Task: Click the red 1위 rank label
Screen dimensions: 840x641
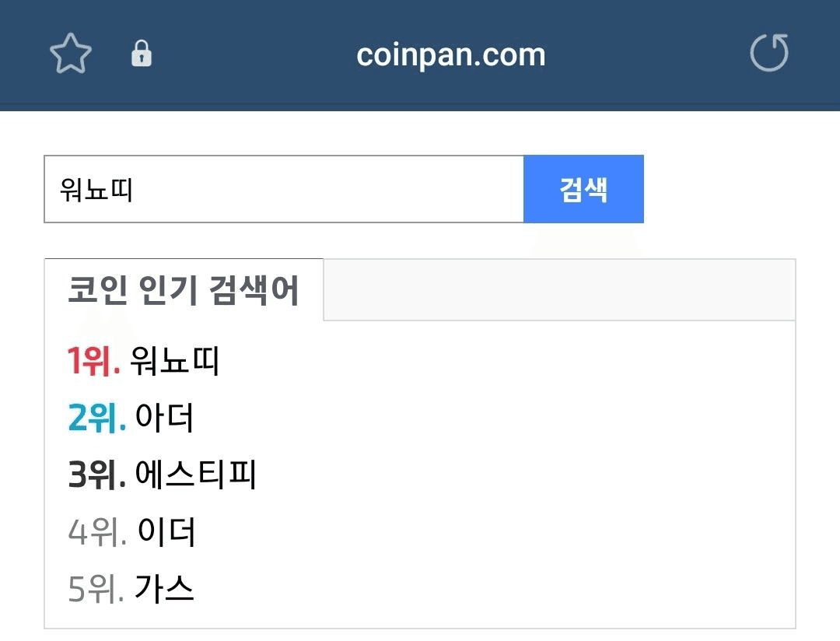Action: point(93,362)
